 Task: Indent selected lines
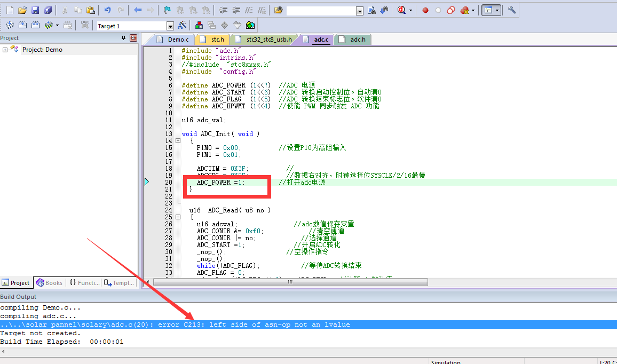click(x=223, y=10)
